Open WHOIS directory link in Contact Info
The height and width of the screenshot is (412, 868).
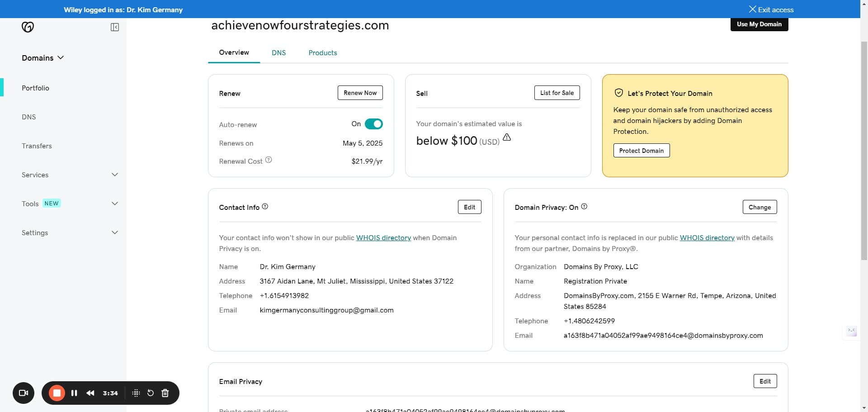(383, 238)
